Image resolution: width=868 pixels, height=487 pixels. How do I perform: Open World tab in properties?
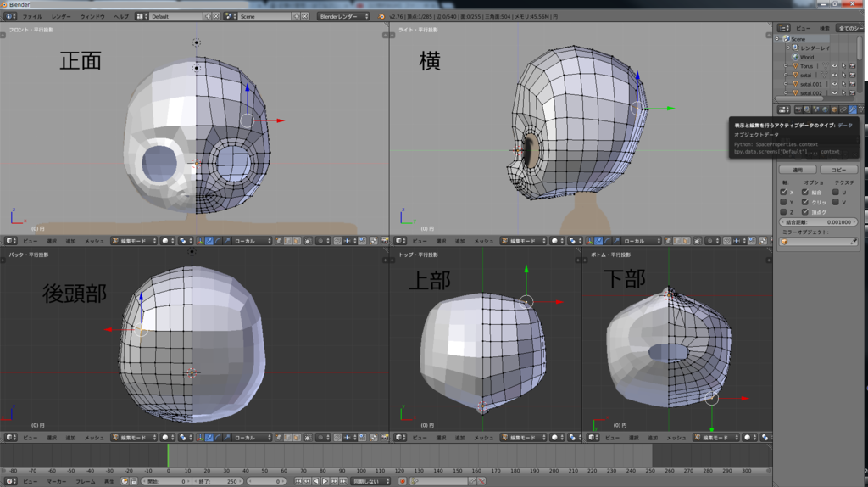click(x=825, y=109)
